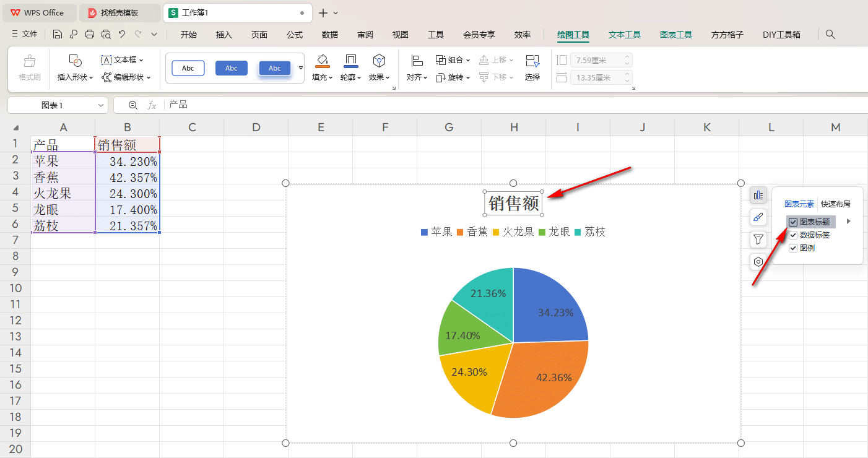Open the 快速布局 tab in chart popup
868x458 pixels.
(836, 204)
